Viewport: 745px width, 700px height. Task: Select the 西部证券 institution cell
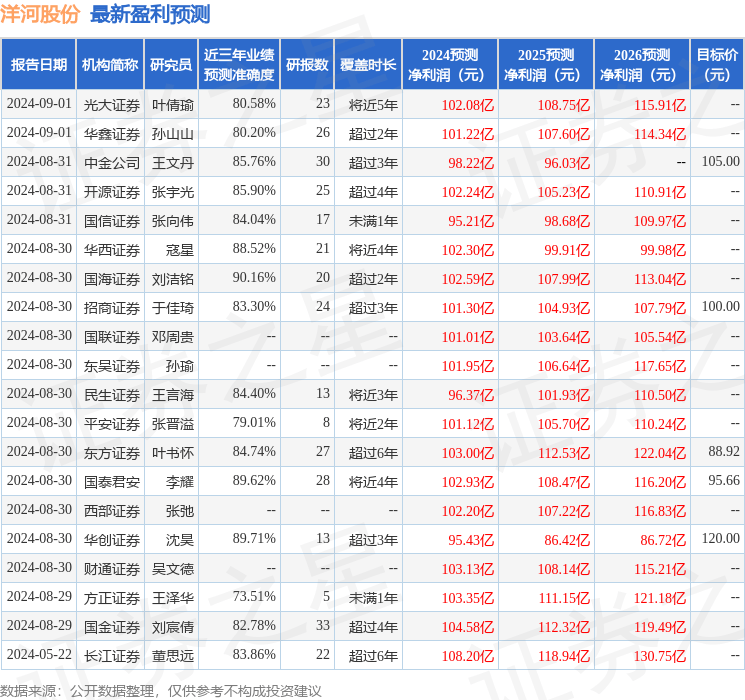pos(112,511)
